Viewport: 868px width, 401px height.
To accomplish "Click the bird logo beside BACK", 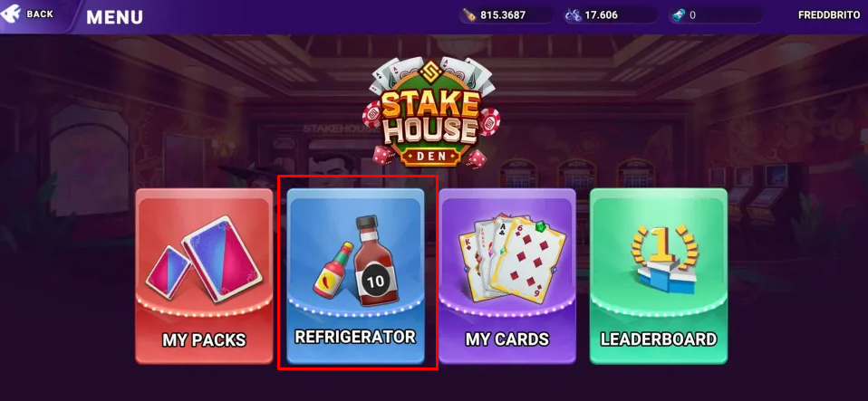I will click(x=10, y=14).
